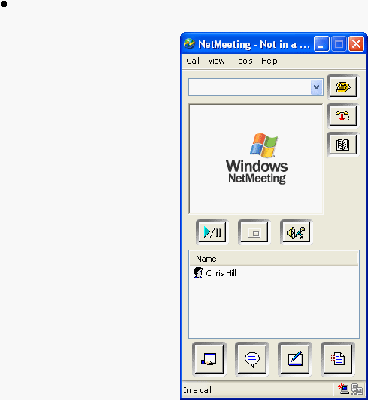Open the Transfer Files button
Screen dimensions: 368x400
point(338,359)
